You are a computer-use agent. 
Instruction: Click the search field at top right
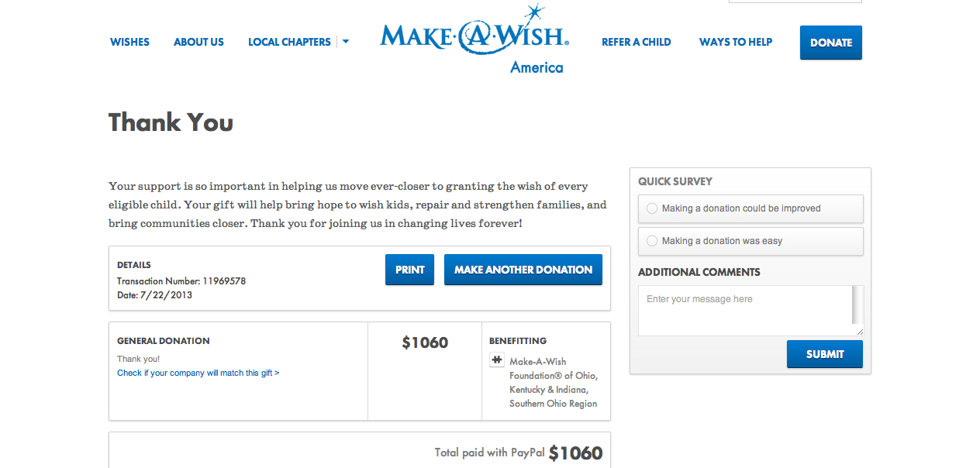(795, 1)
